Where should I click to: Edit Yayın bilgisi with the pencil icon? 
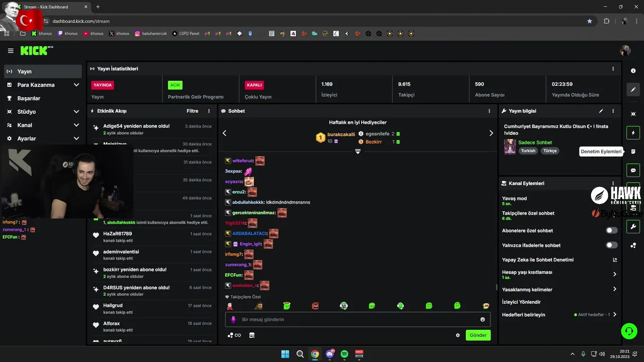pyautogui.click(x=601, y=111)
